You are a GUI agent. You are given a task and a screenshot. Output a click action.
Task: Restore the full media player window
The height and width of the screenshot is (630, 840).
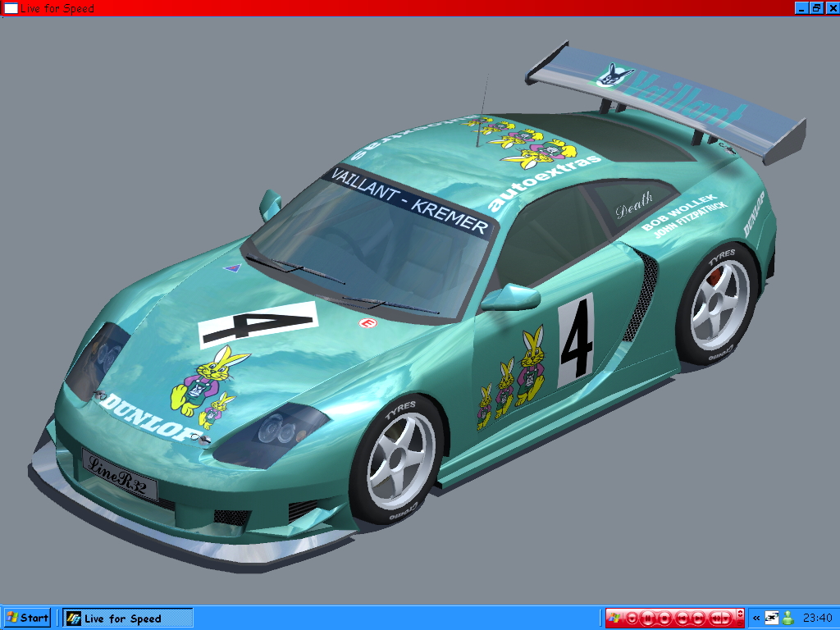pyautogui.click(x=740, y=623)
